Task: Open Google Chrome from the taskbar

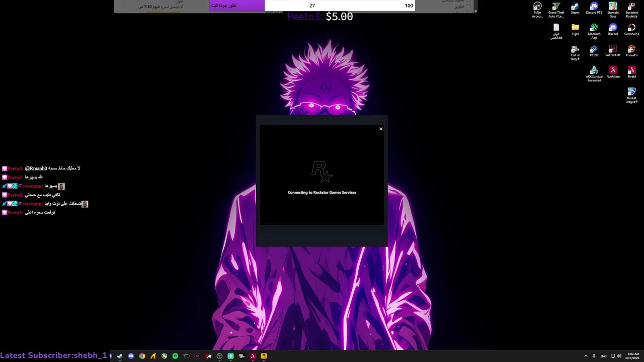Action: (142, 356)
